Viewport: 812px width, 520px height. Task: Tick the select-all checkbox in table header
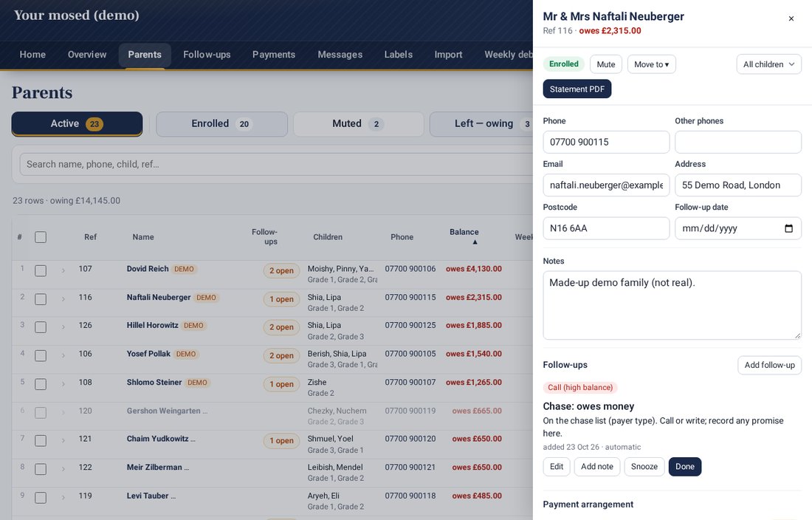click(x=41, y=237)
